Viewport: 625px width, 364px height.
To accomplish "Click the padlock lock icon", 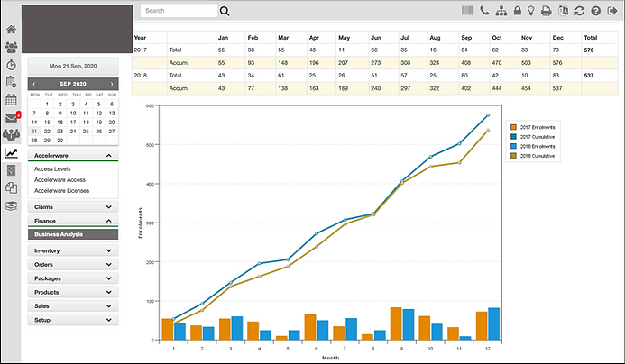I will click(516, 11).
